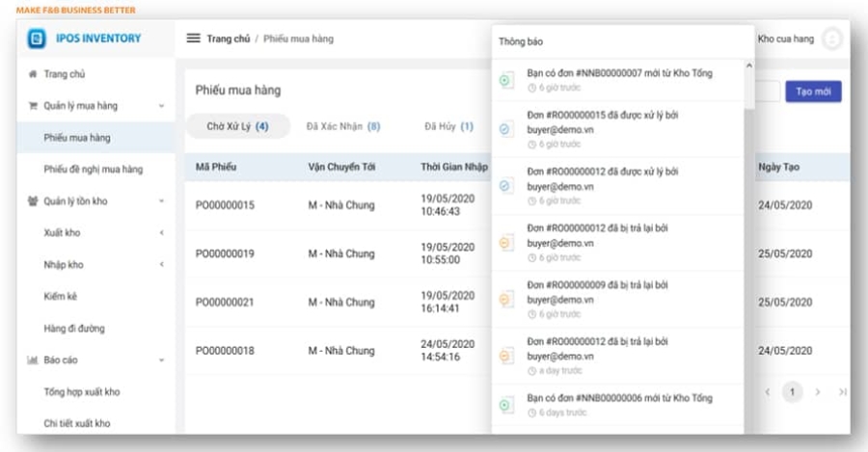The image size is (868, 452).
Task: Click the Vận Chuyển Tới column header
Action: tap(341, 167)
